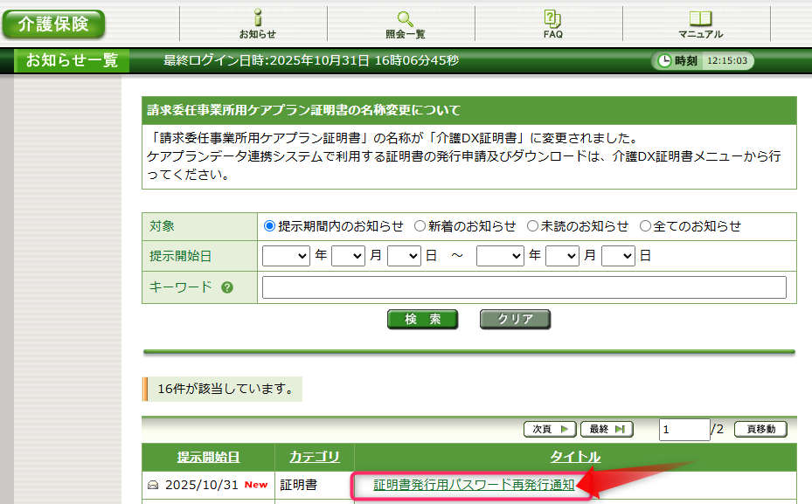Open the 照会一覧 magnifier icon
Viewport: 812px width, 504px height.
click(405, 18)
